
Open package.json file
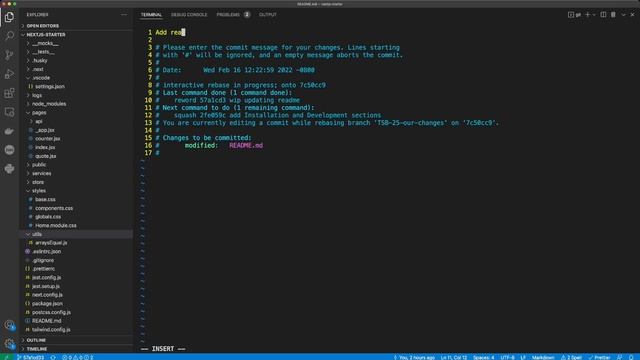(x=47, y=304)
